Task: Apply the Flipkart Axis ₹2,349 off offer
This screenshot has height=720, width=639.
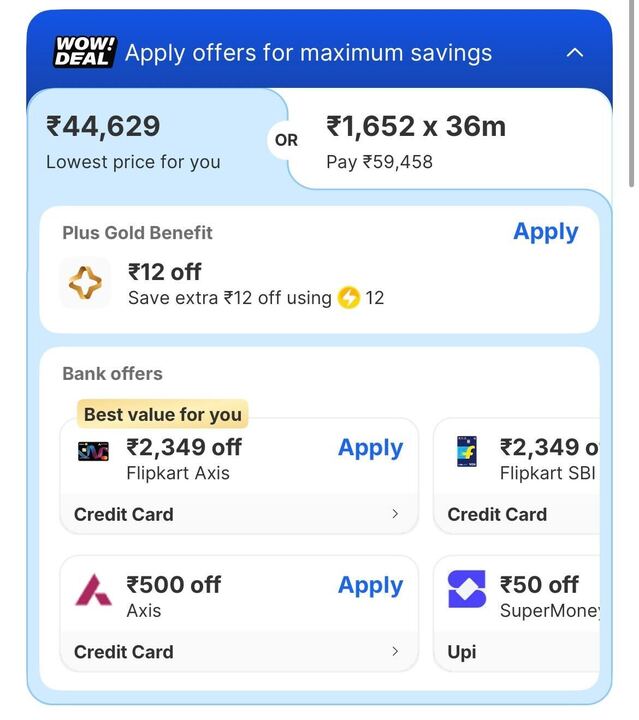Action: click(370, 448)
